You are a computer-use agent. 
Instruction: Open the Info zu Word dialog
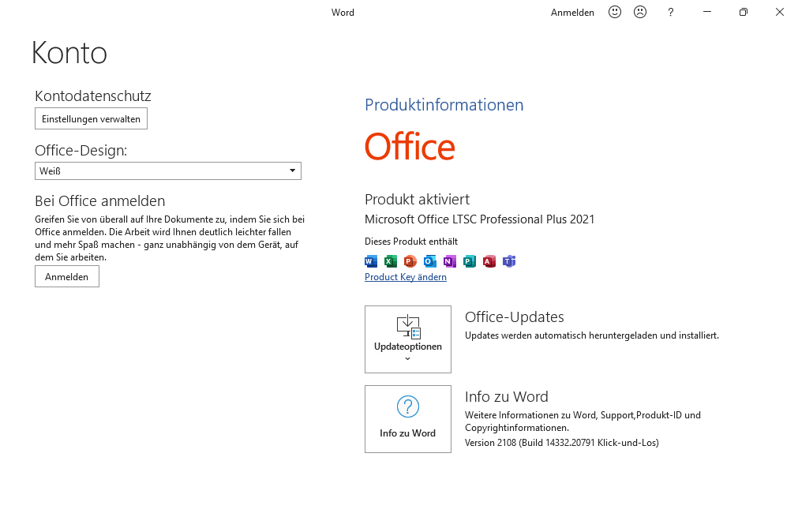pos(408,419)
